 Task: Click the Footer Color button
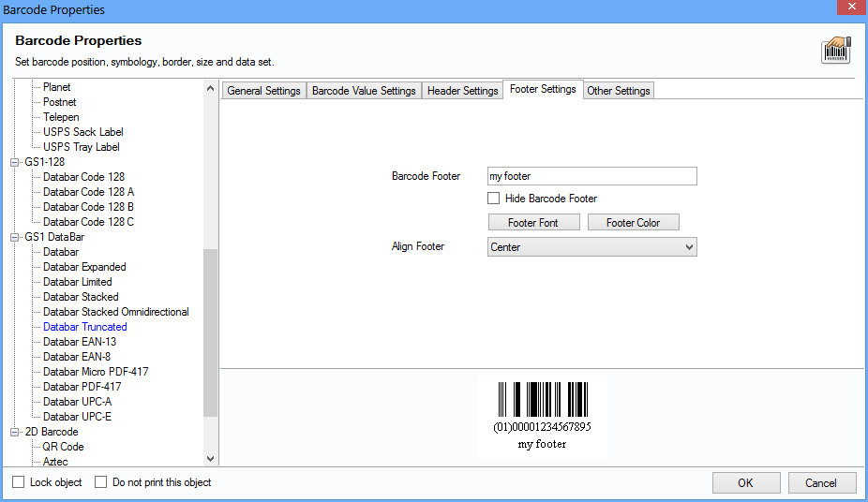[634, 222]
